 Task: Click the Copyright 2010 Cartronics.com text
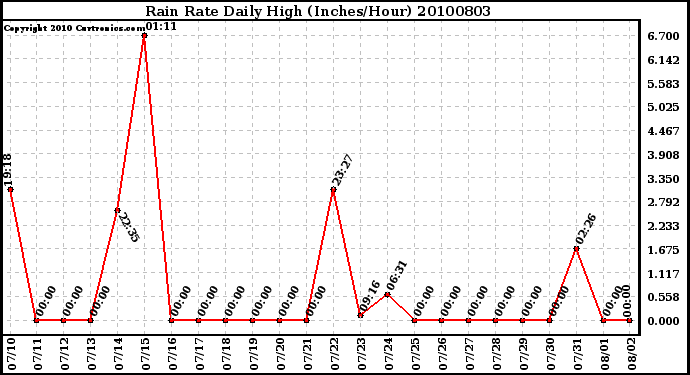pos(74,28)
